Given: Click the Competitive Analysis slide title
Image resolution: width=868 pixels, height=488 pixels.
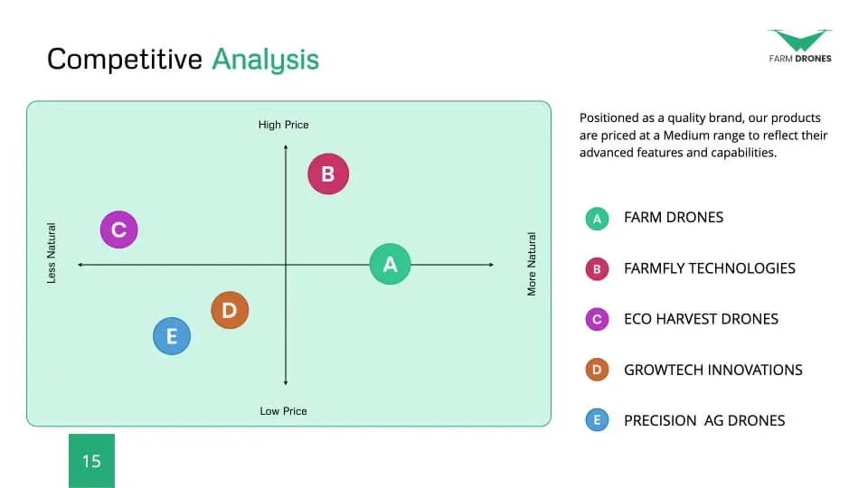Looking at the screenshot, I should pos(184,60).
